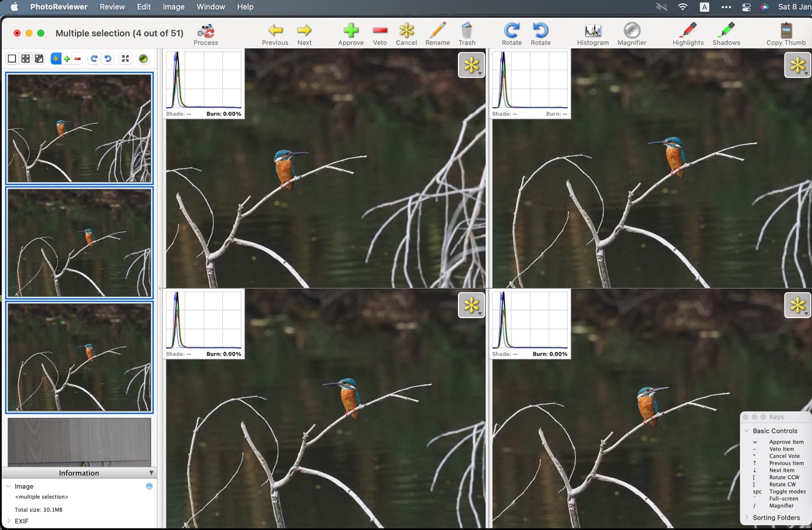Click the small fullscreen arrows button
812x530 pixels.
[125, 59]
